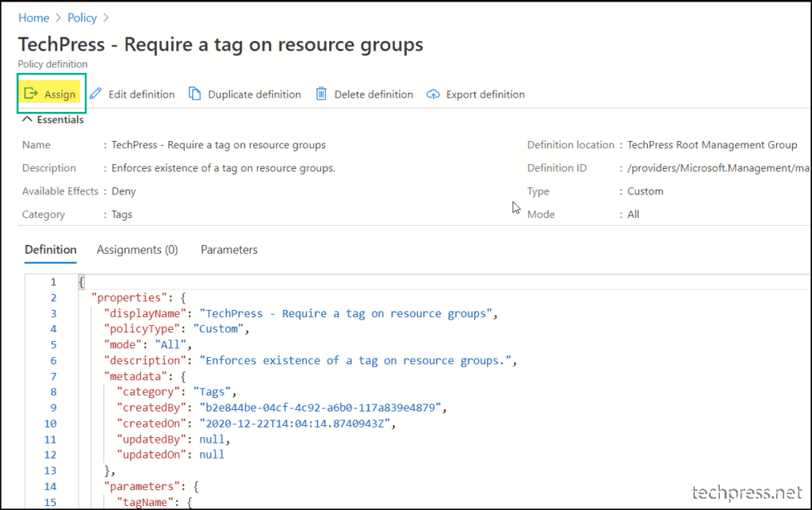Click the Assign arrow icon
This screenshot has width=812, height=510.
coord(31,94)
